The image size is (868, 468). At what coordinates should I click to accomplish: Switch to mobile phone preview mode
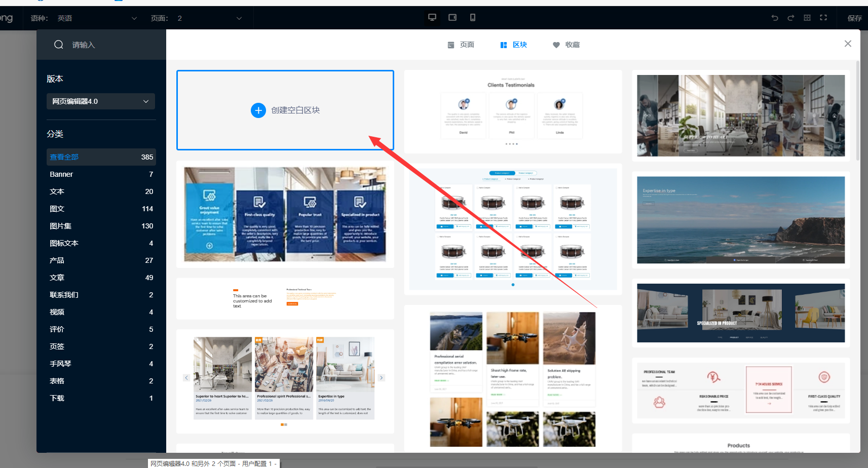coord(473,18)
